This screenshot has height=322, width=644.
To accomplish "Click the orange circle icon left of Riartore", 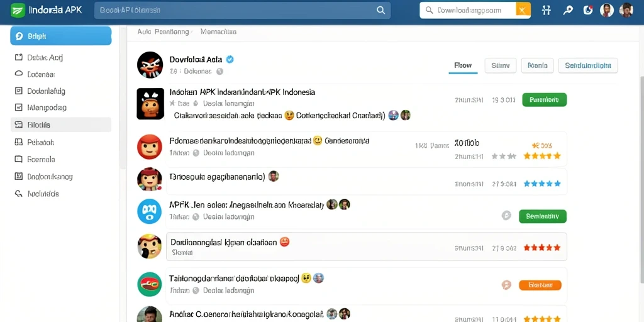I will [x=506, y=285].
